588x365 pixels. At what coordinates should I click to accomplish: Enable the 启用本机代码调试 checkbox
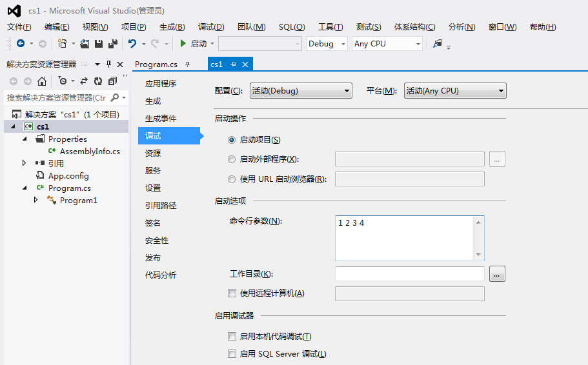click(232, 336)
